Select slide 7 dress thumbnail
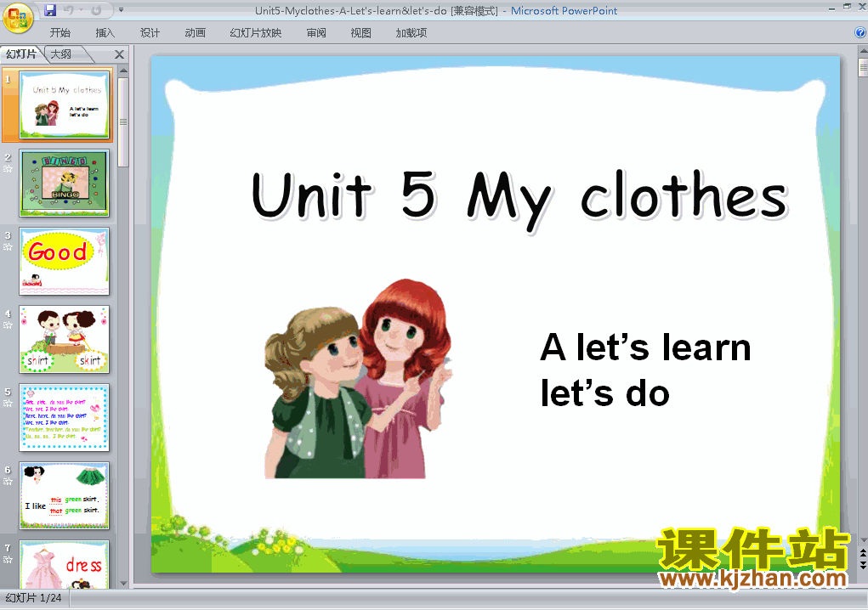 click(65, 564)
